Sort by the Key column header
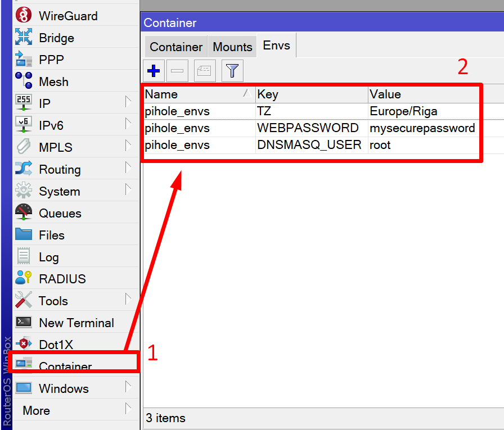 point(312,94)
